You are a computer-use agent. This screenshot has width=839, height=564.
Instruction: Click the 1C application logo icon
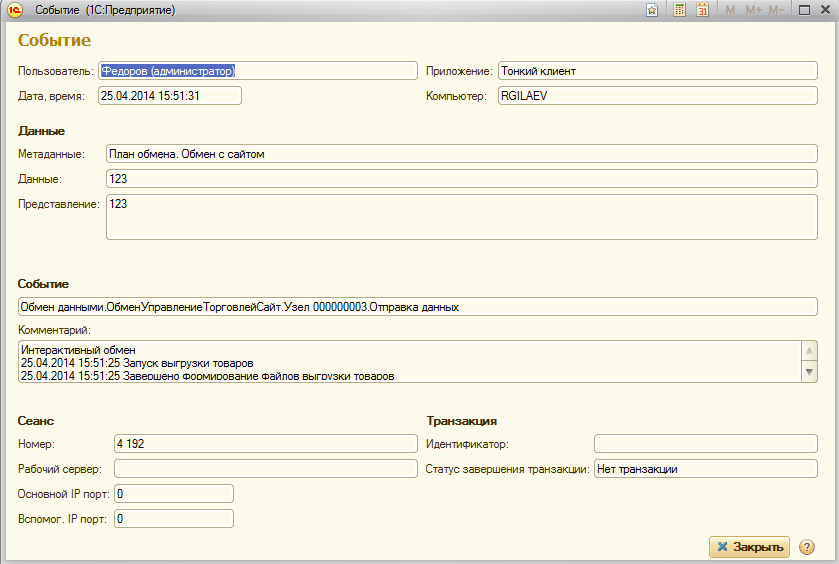click(14, 10)
